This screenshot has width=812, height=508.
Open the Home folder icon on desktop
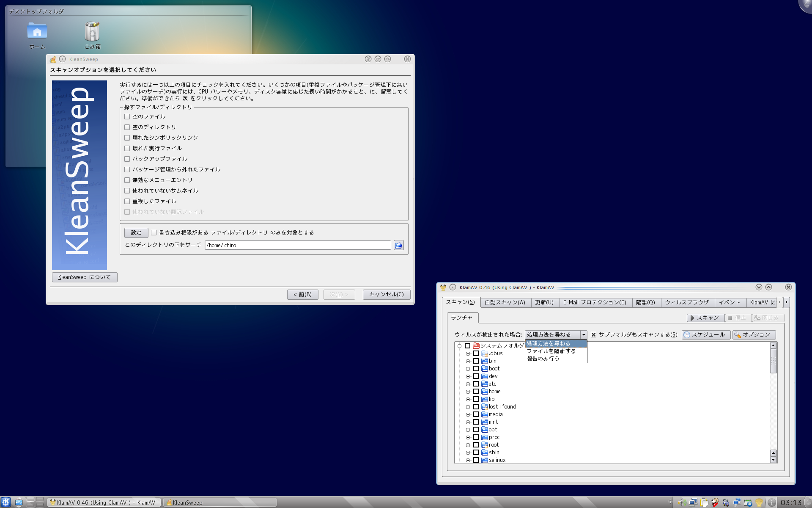(x=37, y=36)
